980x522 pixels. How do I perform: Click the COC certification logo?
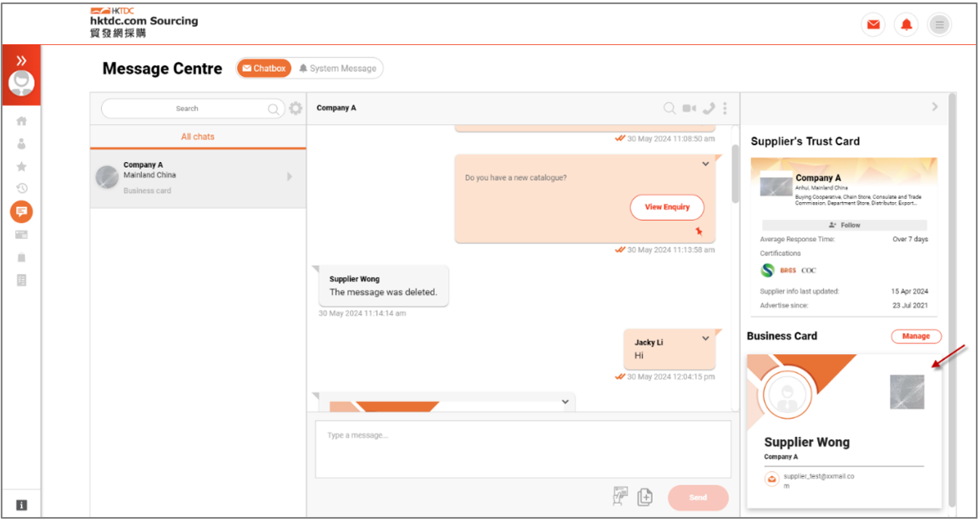pyautogui.click(x=809, y=271)
